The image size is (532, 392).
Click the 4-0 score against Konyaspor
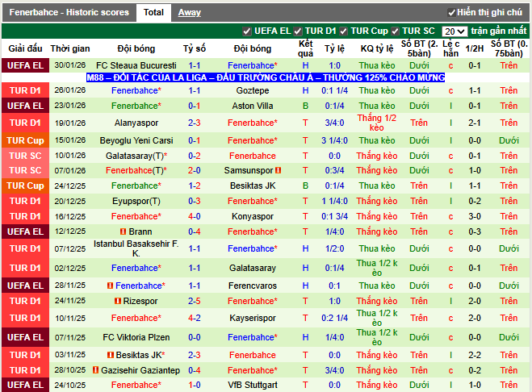pos(194,216)
